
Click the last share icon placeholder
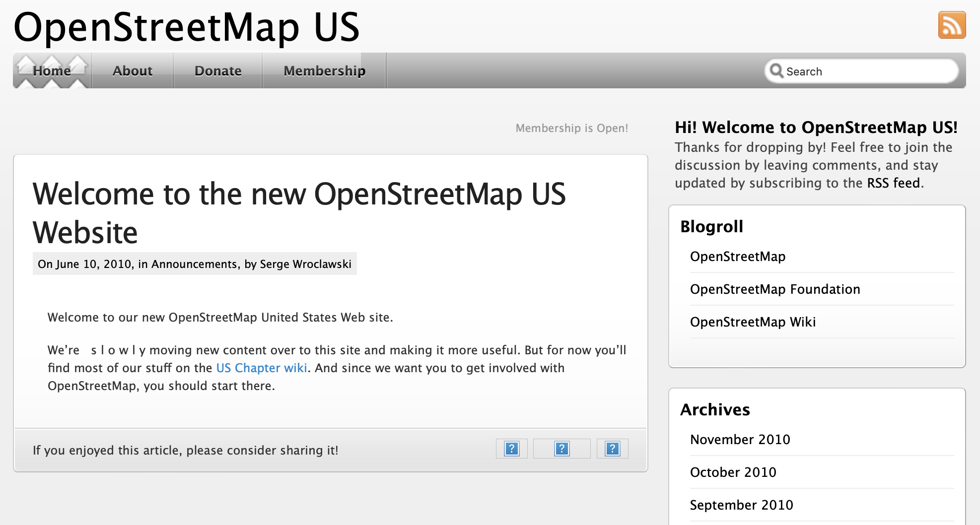(x=612, y=449)
